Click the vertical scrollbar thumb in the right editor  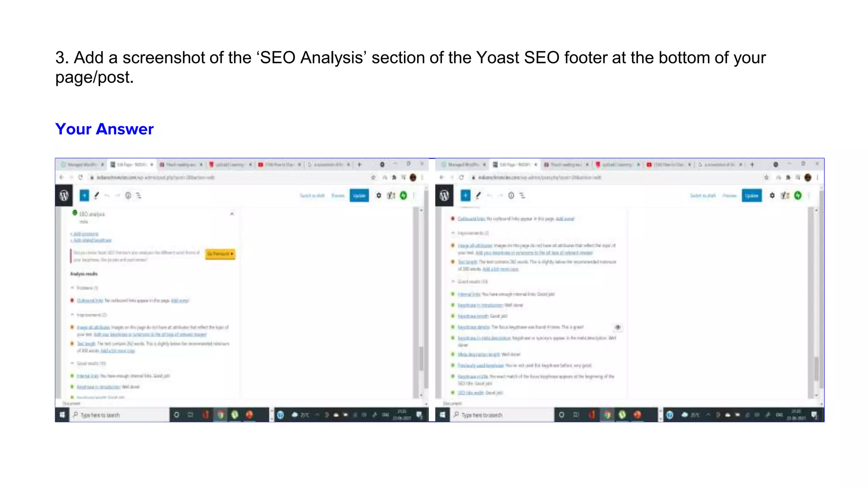(816, 369)
